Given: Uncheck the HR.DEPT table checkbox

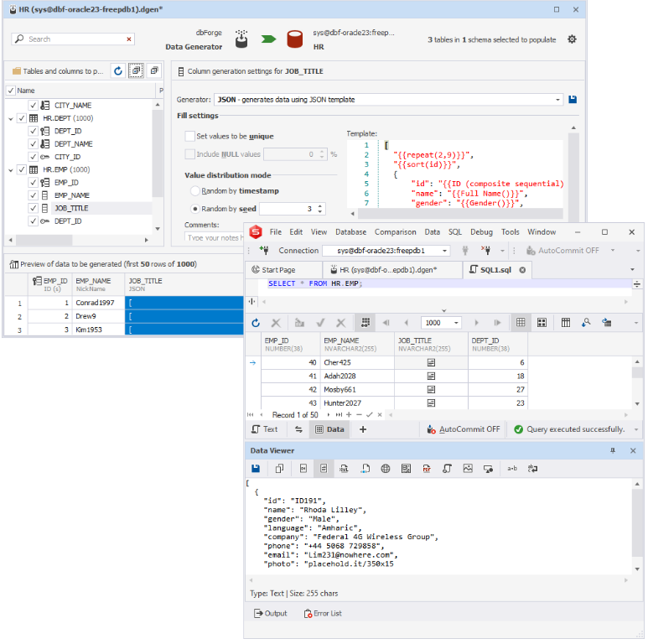Looking at the screenshot, I should tap(22, 118).
